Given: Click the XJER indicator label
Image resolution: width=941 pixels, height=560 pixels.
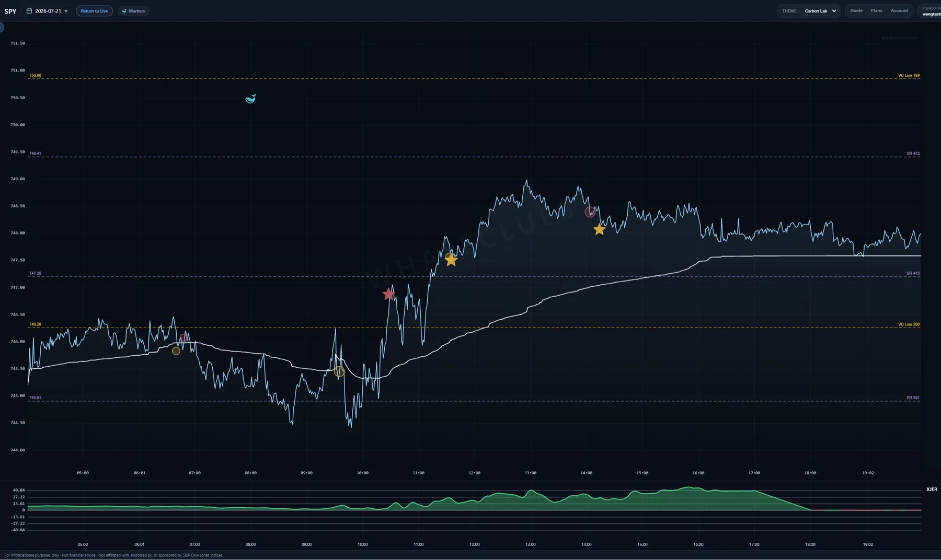Looking at the screenshot, I should tap(932, 489).
